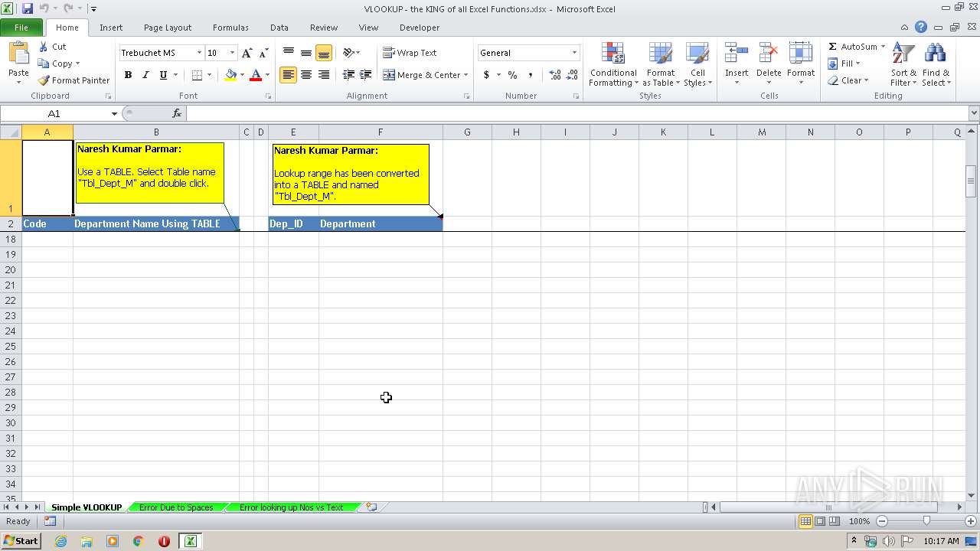
Task: Click the Paste icon
Action: [x=18, y=54]
